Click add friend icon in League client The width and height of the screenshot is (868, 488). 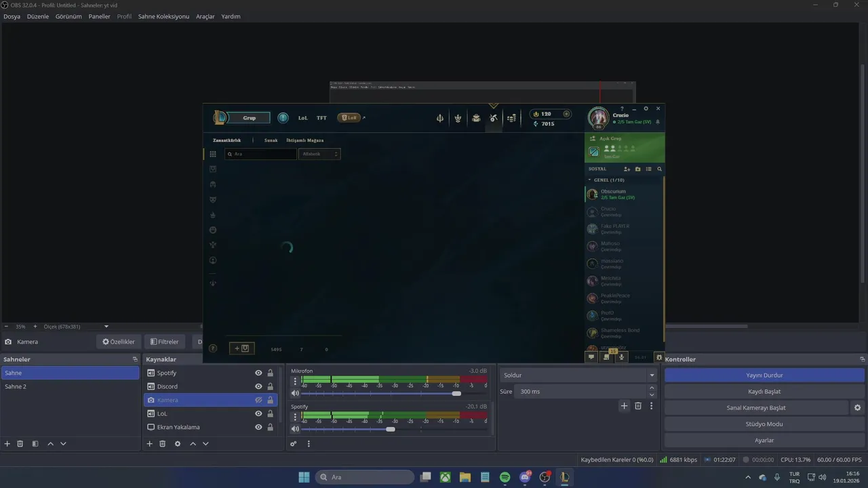click(627, 169)
